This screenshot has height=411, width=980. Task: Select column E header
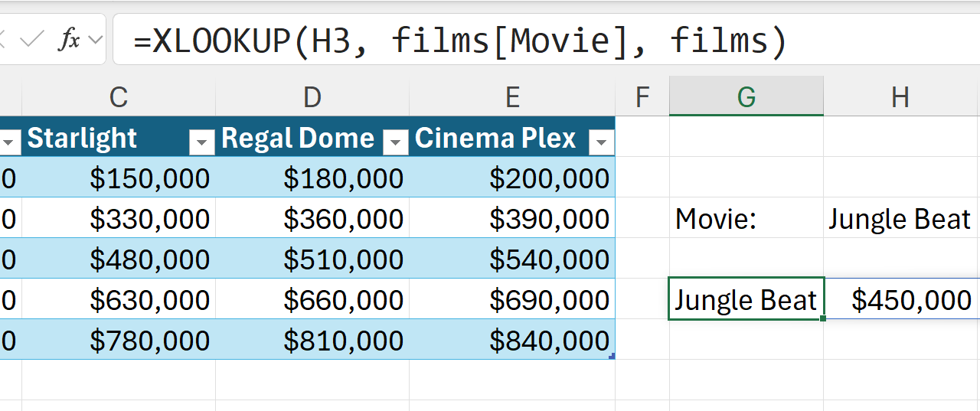[512, 97]
